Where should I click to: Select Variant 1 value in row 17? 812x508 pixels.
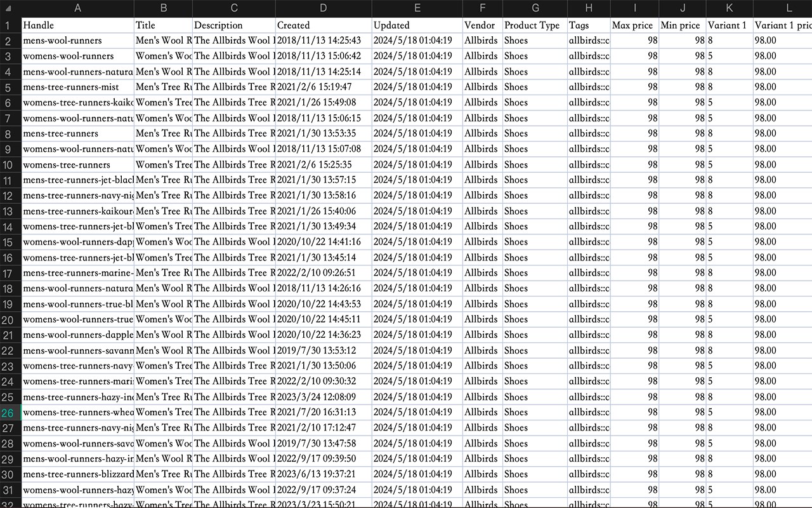click(x=730, y=273)
